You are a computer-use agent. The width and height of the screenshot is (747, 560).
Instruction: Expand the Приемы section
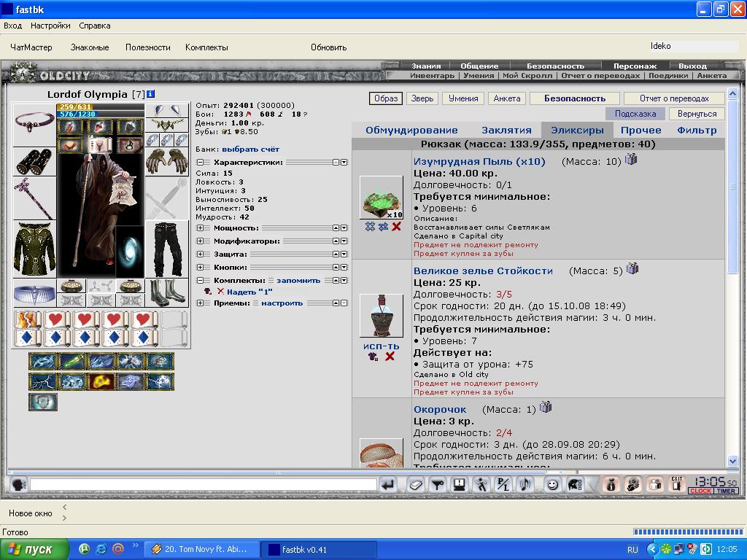coord(200,303)
